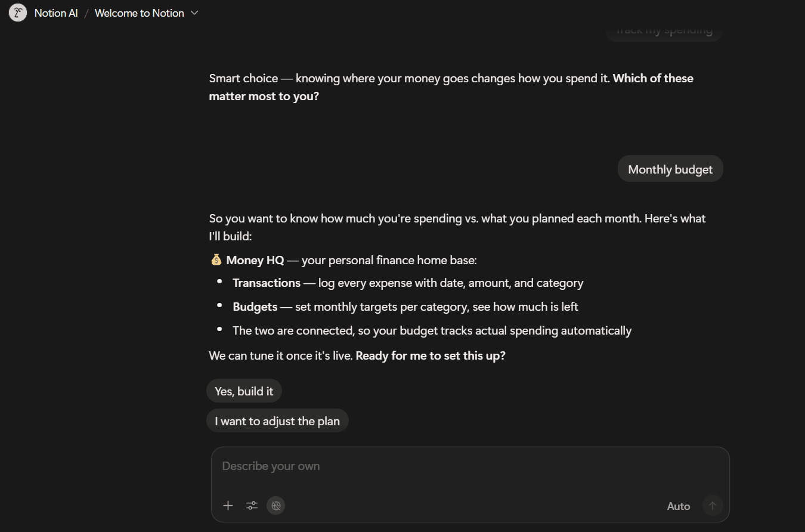
Task: Expand the chevron next to Welcome to Notion
Action: pyautogui.click(x=194, y=13)
